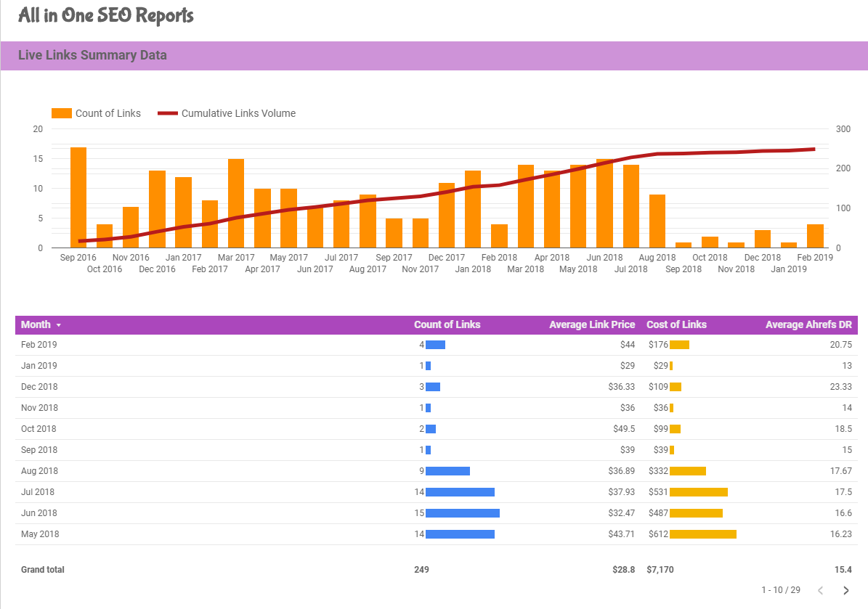Screen dimensions: 868x609
Task: Click the All in One SEO Reports title
Action: tap(106, 15)
